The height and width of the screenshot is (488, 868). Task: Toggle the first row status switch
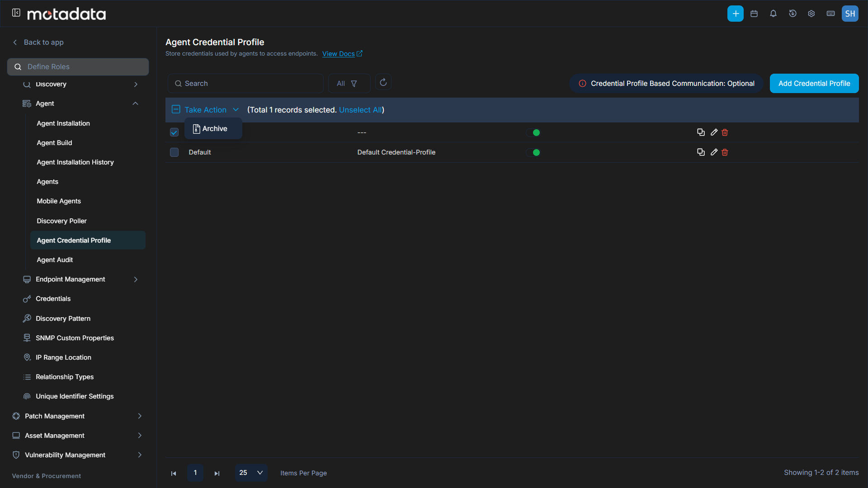[533, 132]
